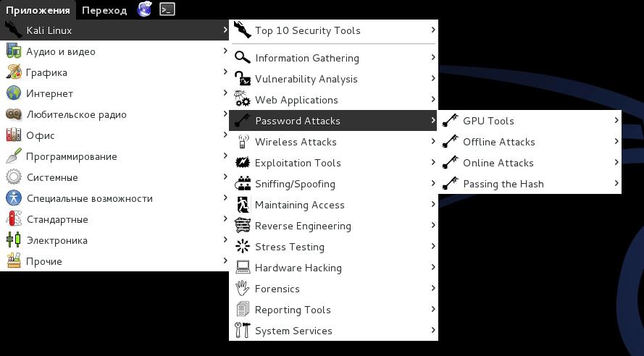Screen dimensions: 644x356
Task: Click the Web Applications gears icon
Action: (x=243, y=100)
